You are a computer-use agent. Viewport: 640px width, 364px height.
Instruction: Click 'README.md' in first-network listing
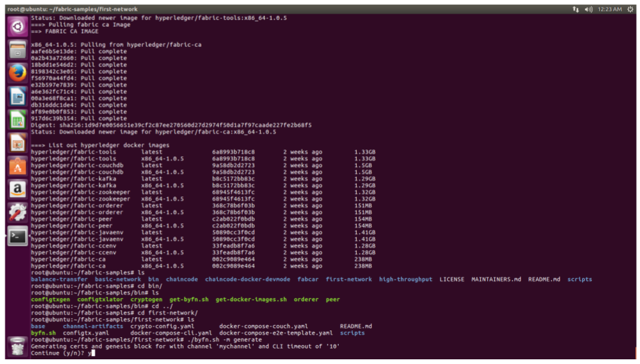click(x=356, y=326)
